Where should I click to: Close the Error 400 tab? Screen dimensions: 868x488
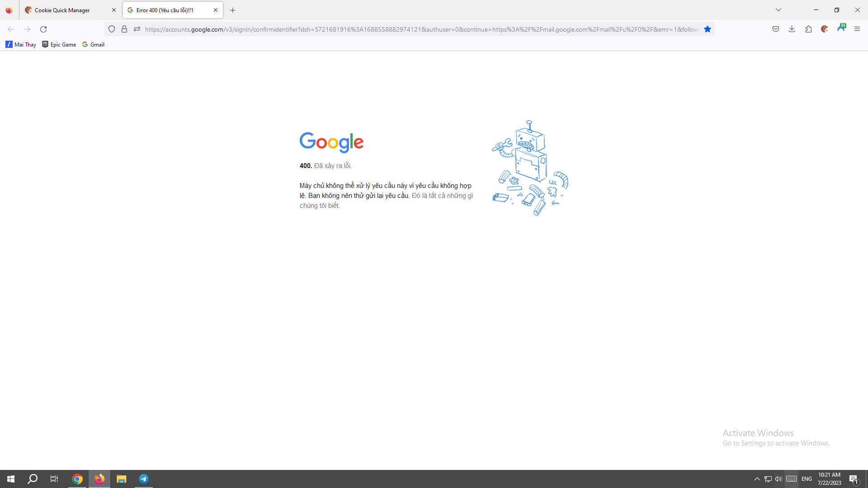pyautogui.click(x=216, y=10)
